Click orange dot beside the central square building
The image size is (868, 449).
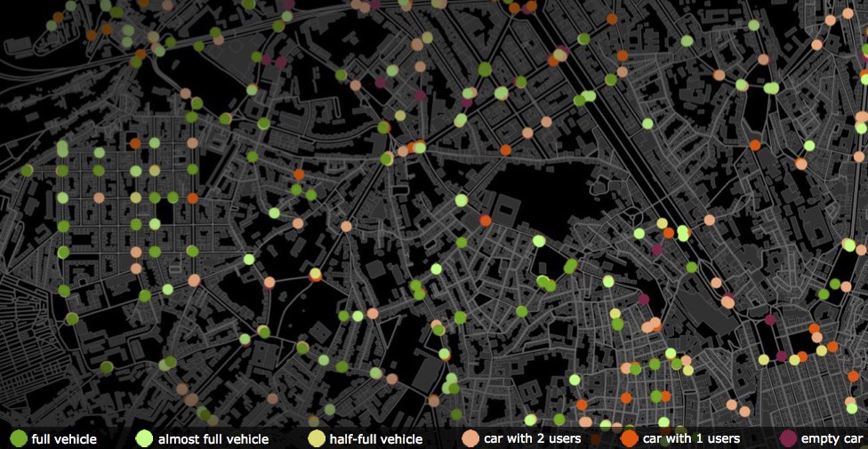[486, 220]
